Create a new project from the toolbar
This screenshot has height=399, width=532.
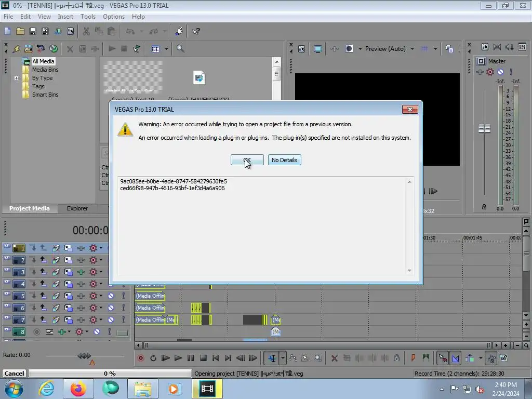pyautogui.click(x=7, y=31)
